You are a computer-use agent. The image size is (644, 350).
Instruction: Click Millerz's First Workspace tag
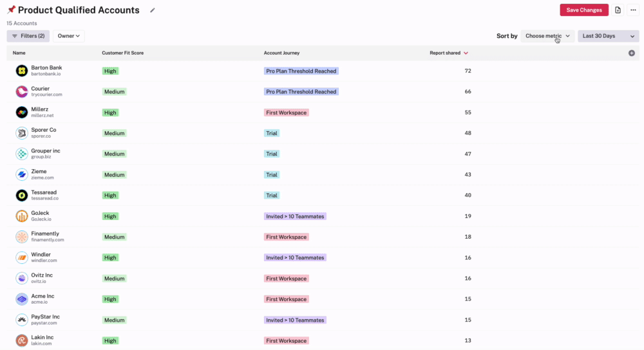tap(287, 113)
